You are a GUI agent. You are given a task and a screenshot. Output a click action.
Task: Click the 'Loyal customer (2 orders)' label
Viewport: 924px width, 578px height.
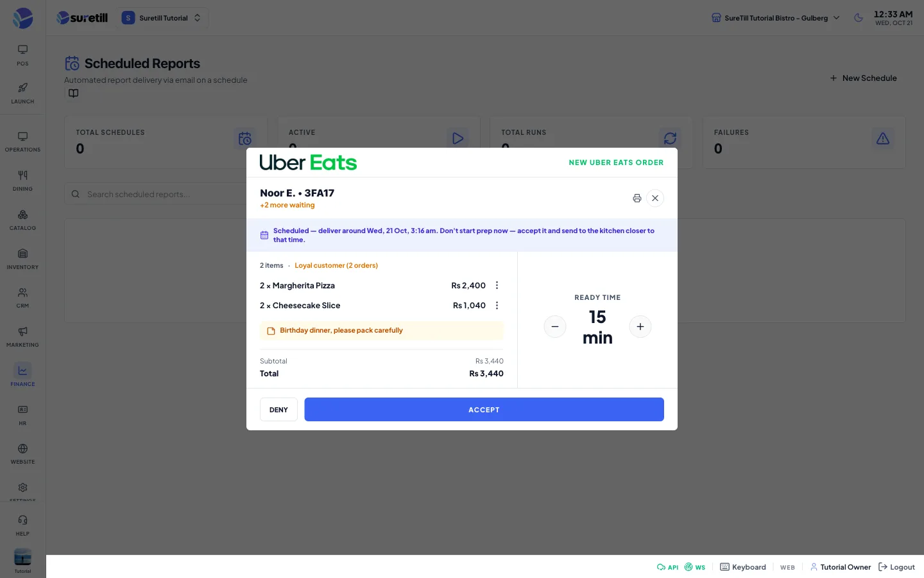[336, 265]
